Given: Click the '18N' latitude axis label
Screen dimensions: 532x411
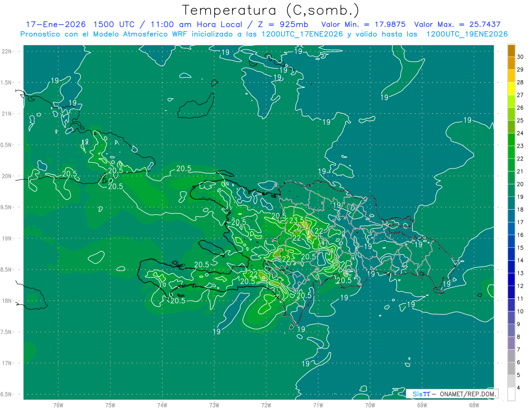Looking at the screenshot, I should pyautogui.click(x=7, y=301).
